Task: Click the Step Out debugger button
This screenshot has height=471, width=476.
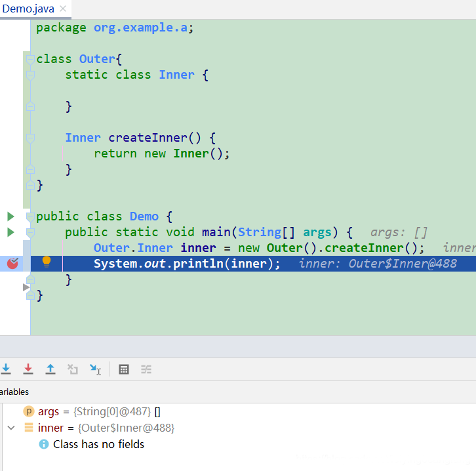Action: pos(50,369)
